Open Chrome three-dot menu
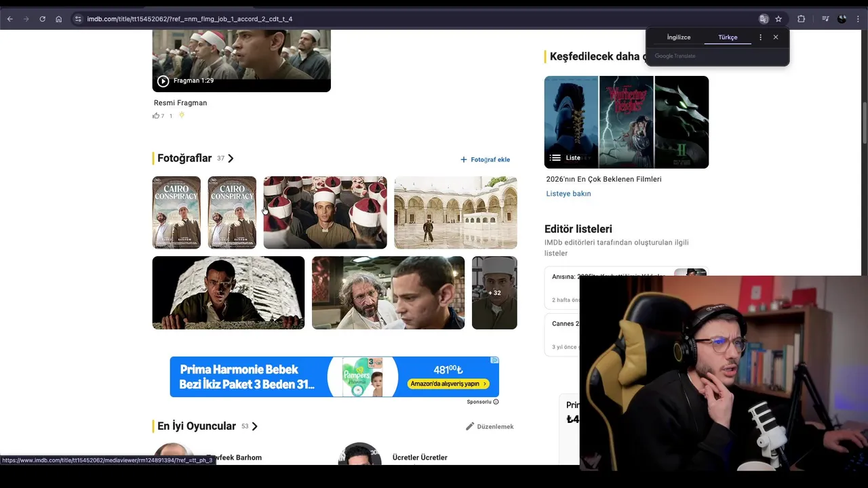Screen dimensions: 868x488 858,19
